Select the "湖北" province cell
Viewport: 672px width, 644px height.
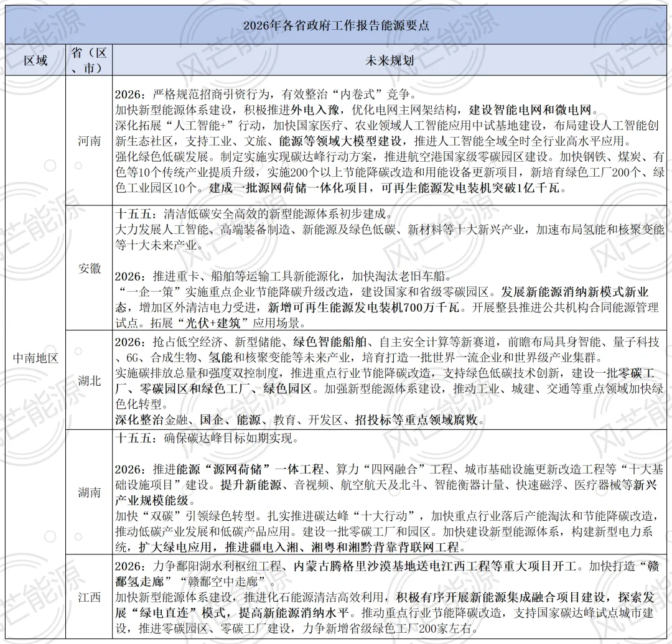click(x=89, y=380)
